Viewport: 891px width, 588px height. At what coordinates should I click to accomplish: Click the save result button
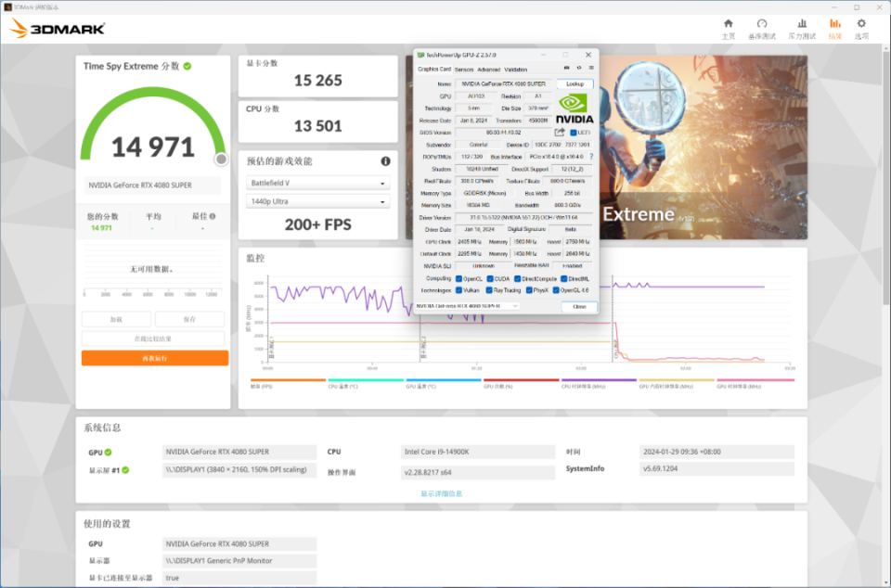point(189,320)
